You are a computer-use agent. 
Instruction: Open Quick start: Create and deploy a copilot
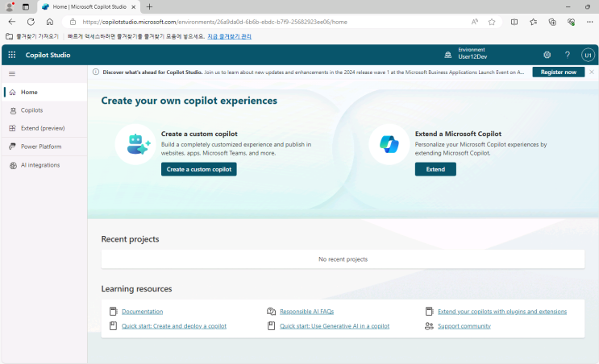(x=174, y=326)
